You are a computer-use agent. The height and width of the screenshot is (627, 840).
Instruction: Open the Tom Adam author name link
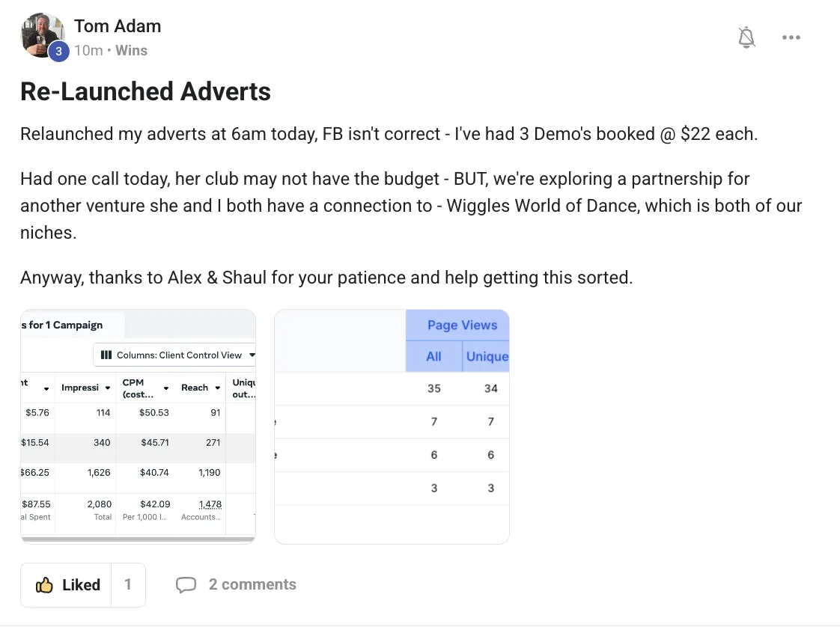[x=118, y=26]
